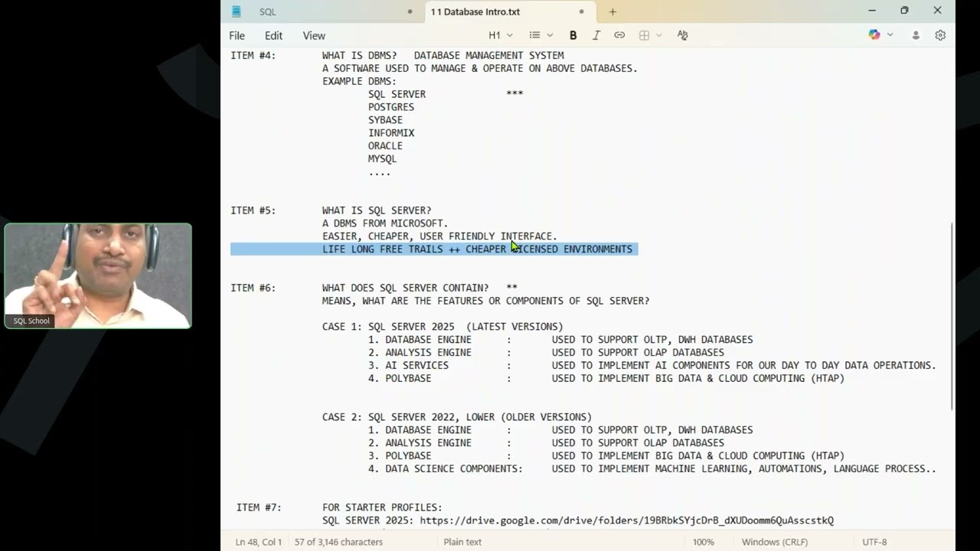Restore down the Notepad window

click(904, 11)
